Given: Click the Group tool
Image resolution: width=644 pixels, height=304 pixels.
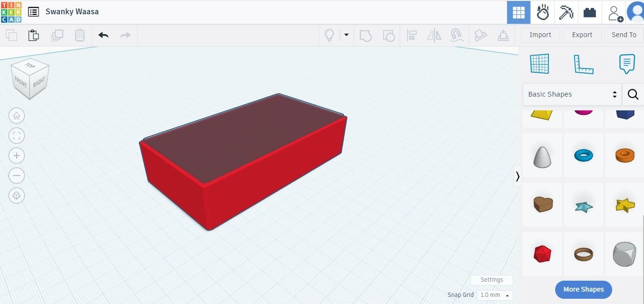Looking at the screenshot, I should 365,35.
